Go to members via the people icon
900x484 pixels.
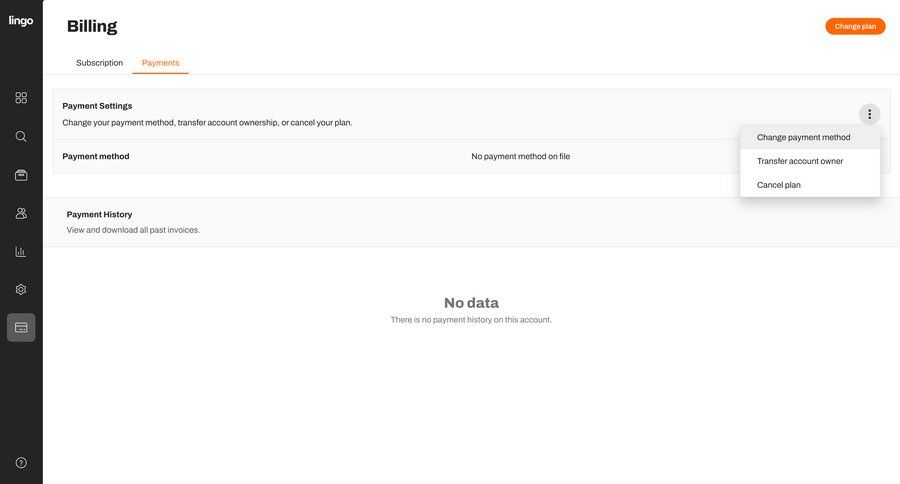click(21, 213)
